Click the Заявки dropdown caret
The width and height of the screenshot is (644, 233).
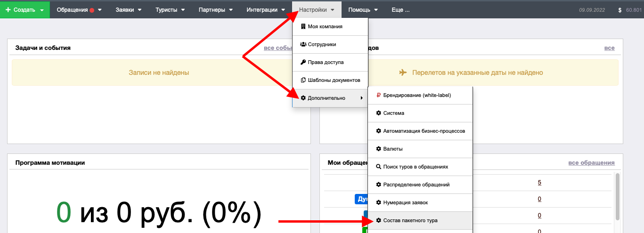(139, 10)
